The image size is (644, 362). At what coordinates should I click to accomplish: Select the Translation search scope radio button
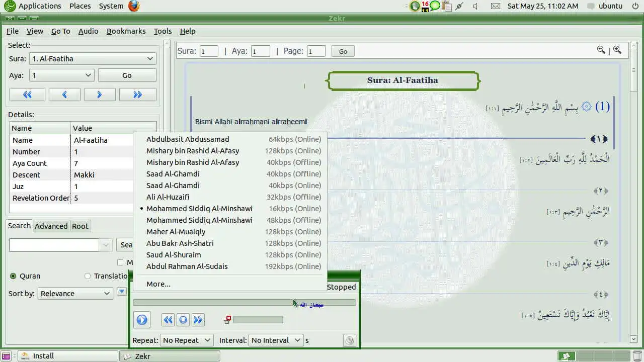tap(88, 276)
